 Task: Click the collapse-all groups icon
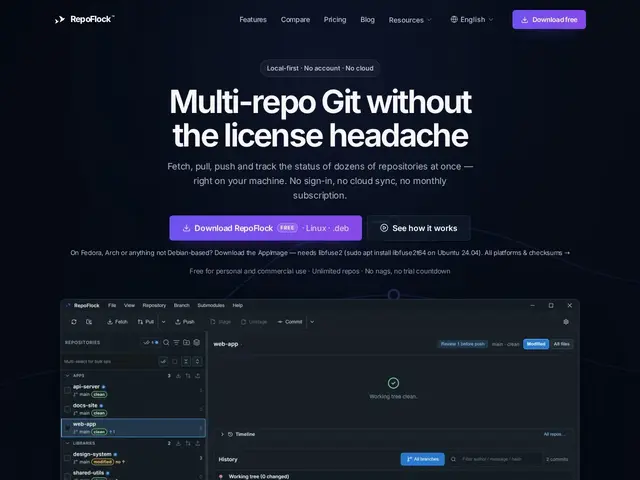tap(186, 361)
